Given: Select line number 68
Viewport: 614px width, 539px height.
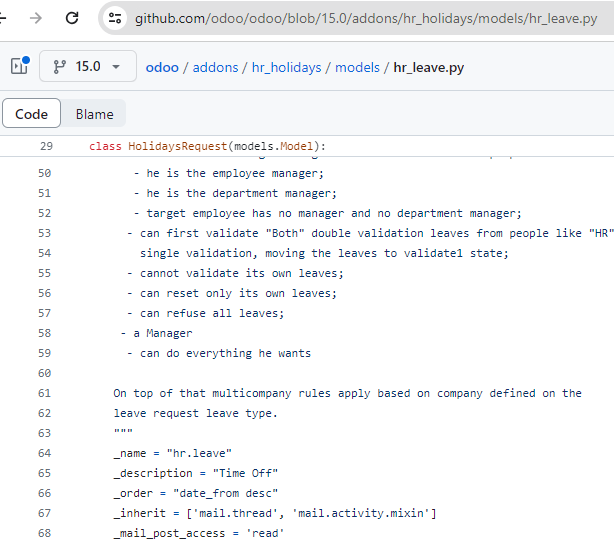Looking at the screenshot, I should tap(45, 533).
